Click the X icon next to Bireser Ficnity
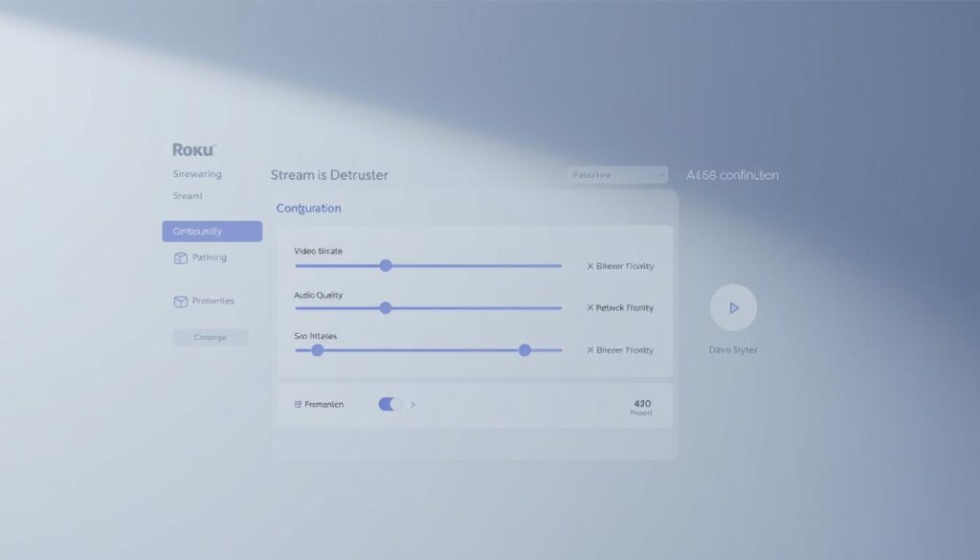Viewport: 980px width, 560px height. 591,265
